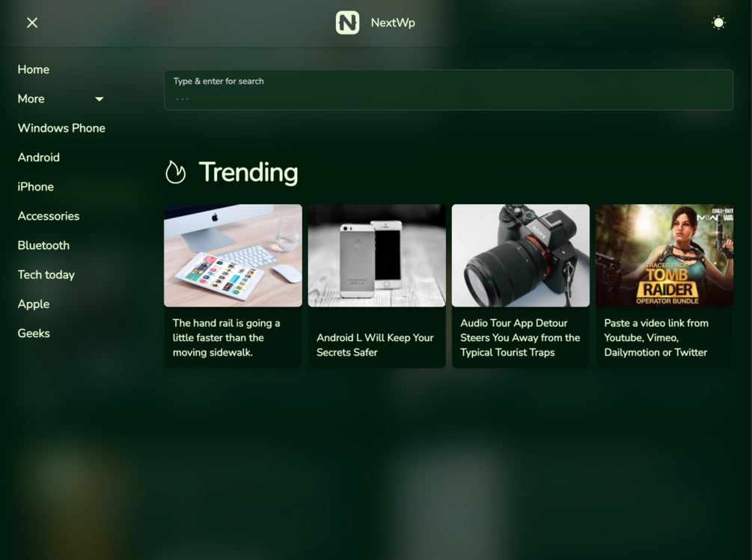The height and width of the screenshot is (560, 752).
Task: Open 'Android L Will Keep Your Secrets Safer'
Action: pyautogui.click(x=375, y=345)
